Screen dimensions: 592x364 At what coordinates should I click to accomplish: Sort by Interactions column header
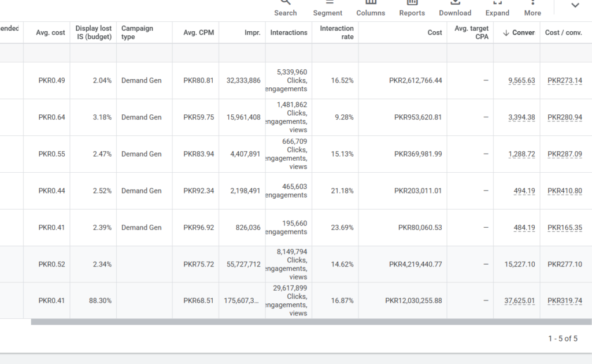click(289, 32)
